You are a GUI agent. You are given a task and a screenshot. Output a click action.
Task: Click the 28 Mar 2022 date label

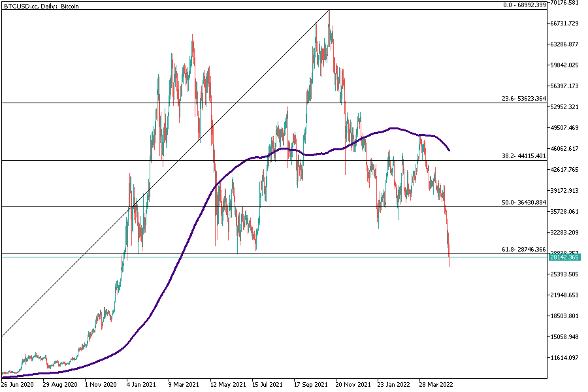point(436,385)
